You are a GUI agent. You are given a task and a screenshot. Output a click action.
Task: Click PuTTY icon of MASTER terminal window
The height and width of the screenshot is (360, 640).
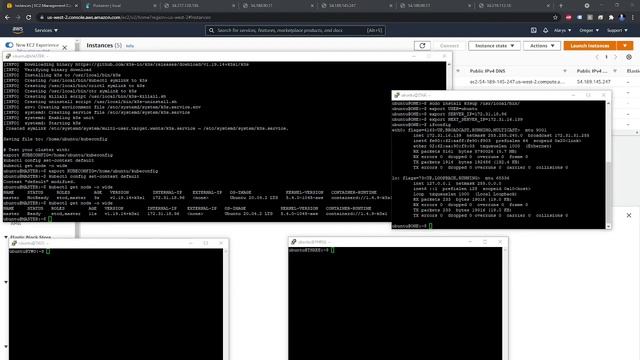point(8,56)
